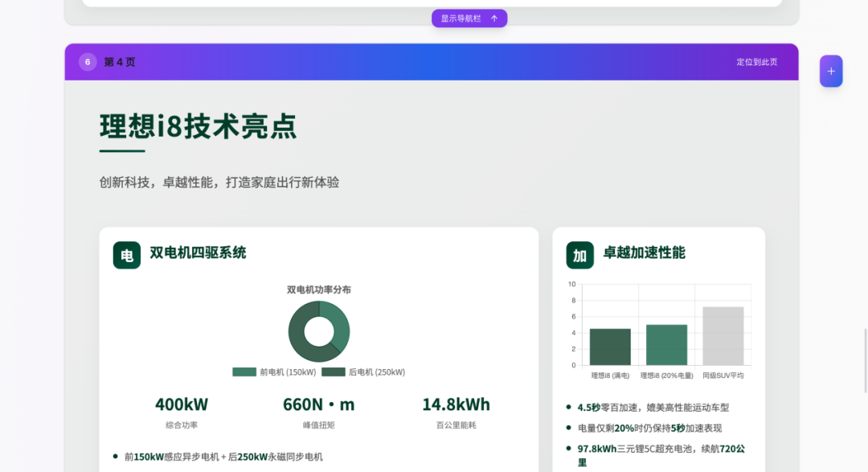Click the 理想i8技术亮点 heading
The image size is (868, 472).
[x=199, y=125]
